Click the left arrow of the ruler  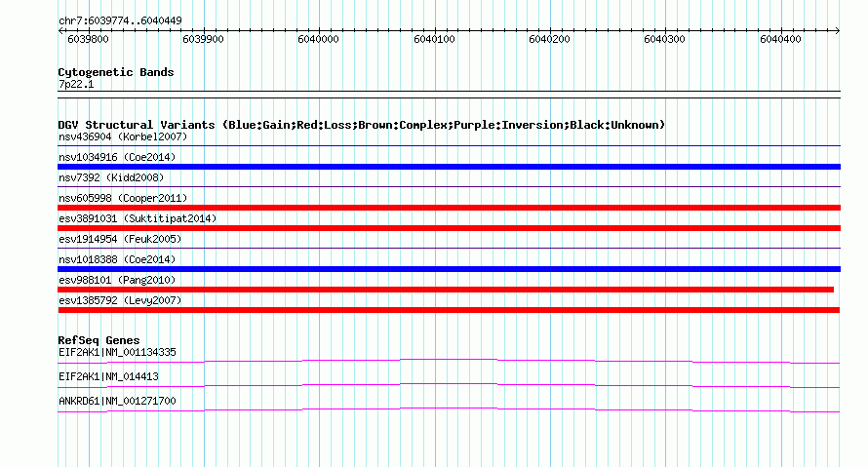tap(60, 31)
